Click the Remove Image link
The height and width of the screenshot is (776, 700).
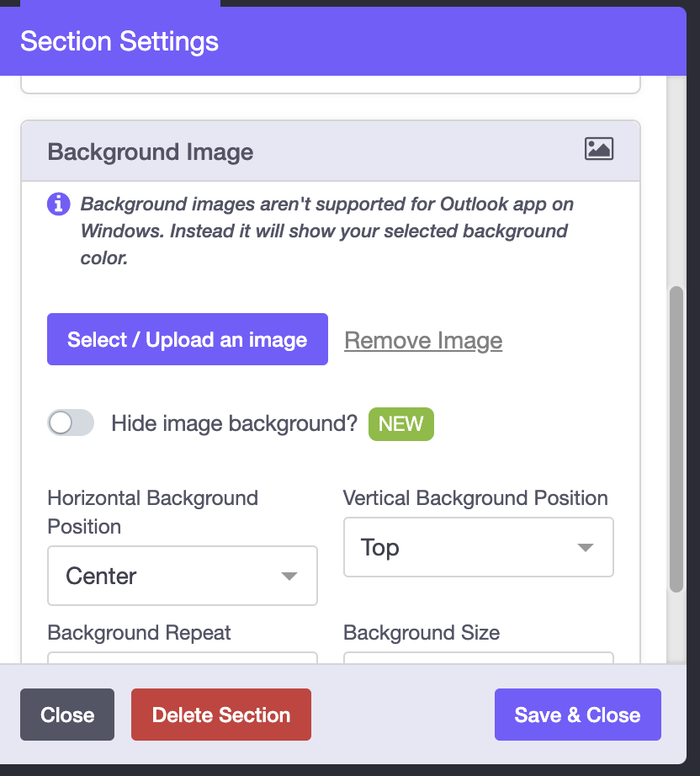tap(423, 340)
